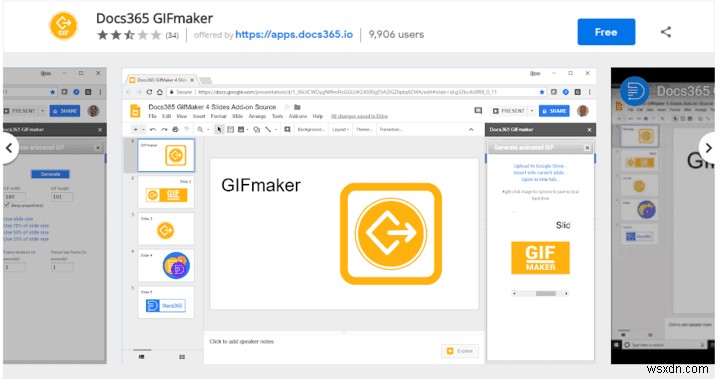Viewport: 720px width, 379px height.
Task: Select the text box tool
Action: point(230,130)
